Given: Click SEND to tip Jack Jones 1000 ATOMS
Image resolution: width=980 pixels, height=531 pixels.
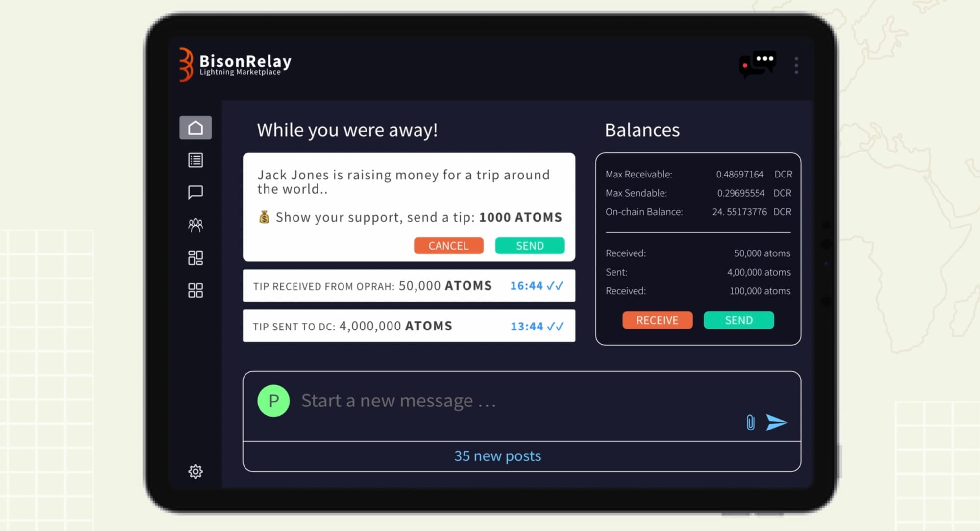Looking at the screenshot, I should [x=530, y=245].
